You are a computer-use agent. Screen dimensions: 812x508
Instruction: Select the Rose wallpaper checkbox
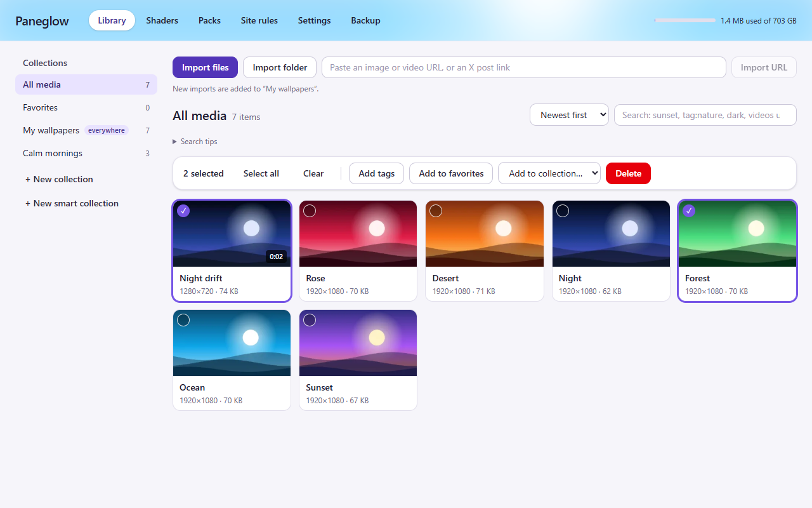point(310,211)
